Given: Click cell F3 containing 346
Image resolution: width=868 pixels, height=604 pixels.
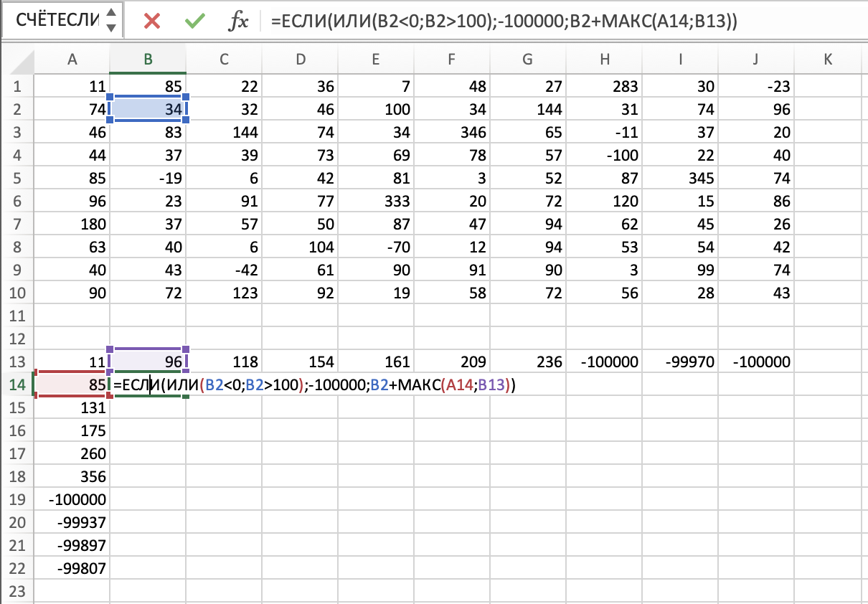Looking at the screenshot, I should click(452, 133).
